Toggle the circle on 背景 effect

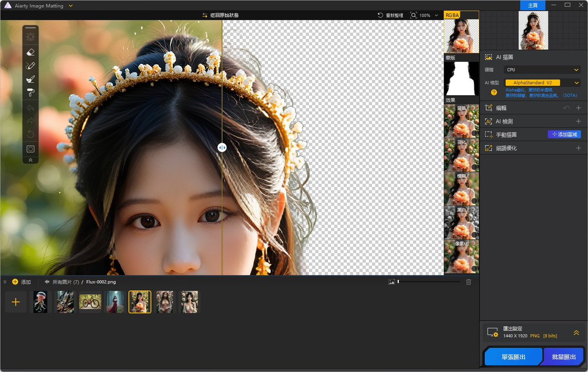[474, 133]
